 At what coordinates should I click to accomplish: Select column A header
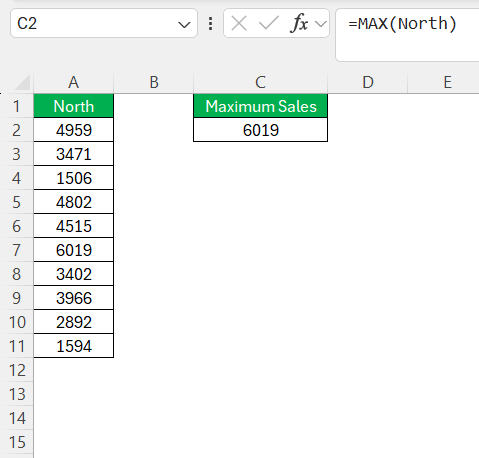click(x=74, y=82)
